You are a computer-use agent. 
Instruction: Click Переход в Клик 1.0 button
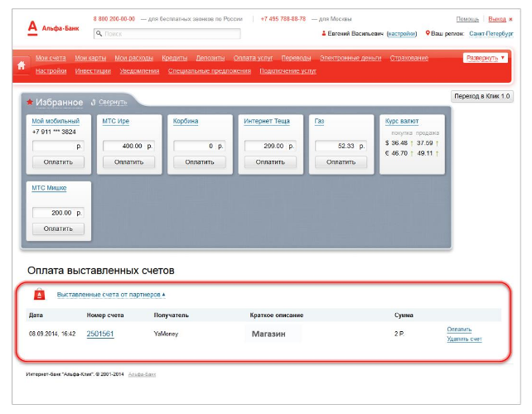[481, 96]
